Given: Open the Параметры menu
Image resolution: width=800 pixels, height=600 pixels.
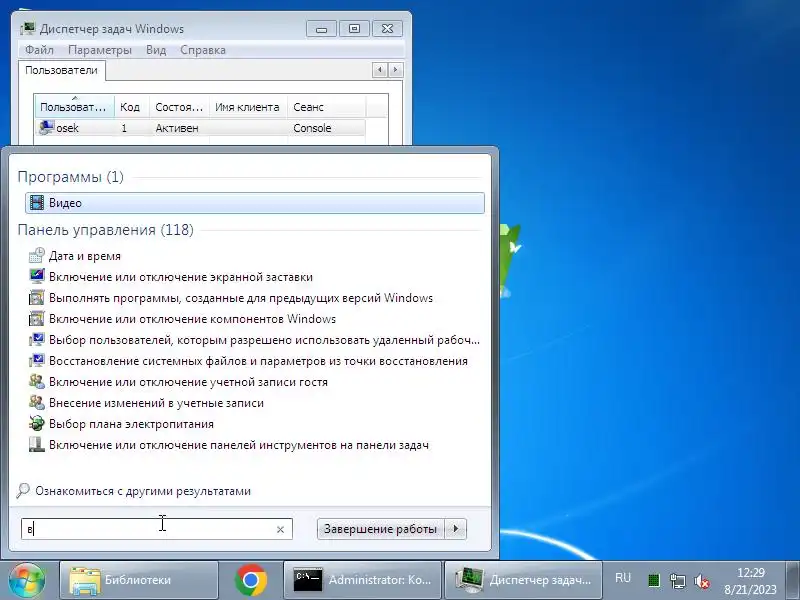Looking at the screenshot, I should (100, 50).
